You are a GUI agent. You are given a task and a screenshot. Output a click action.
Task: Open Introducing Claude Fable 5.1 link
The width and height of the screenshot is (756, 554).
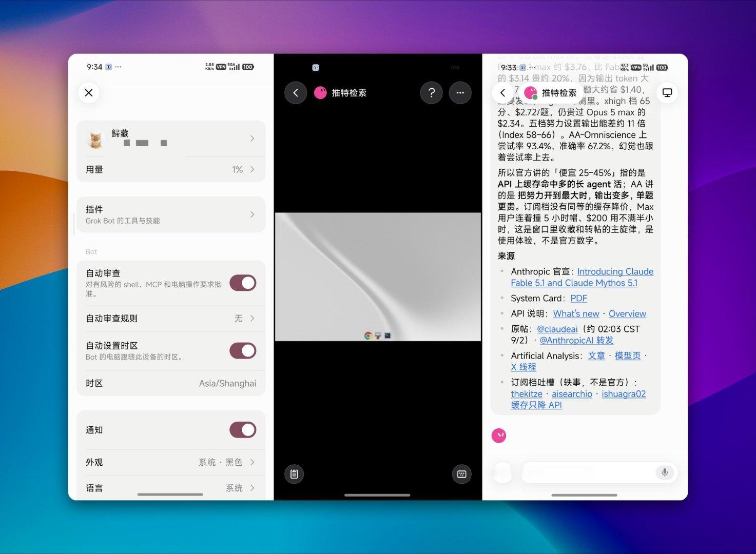[x=582, y=277]
